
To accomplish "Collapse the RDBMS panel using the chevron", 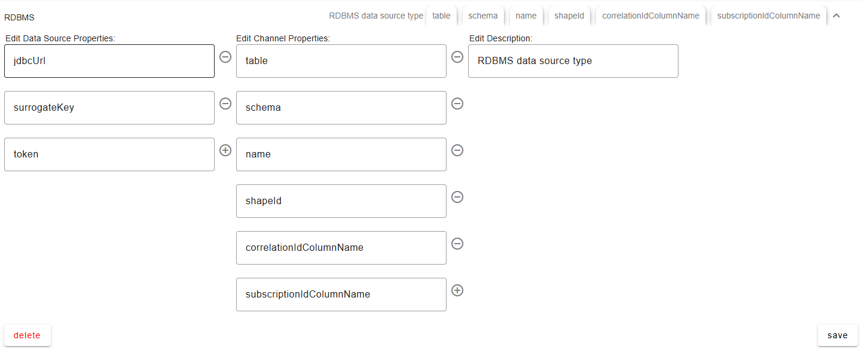I will [836, 16].
